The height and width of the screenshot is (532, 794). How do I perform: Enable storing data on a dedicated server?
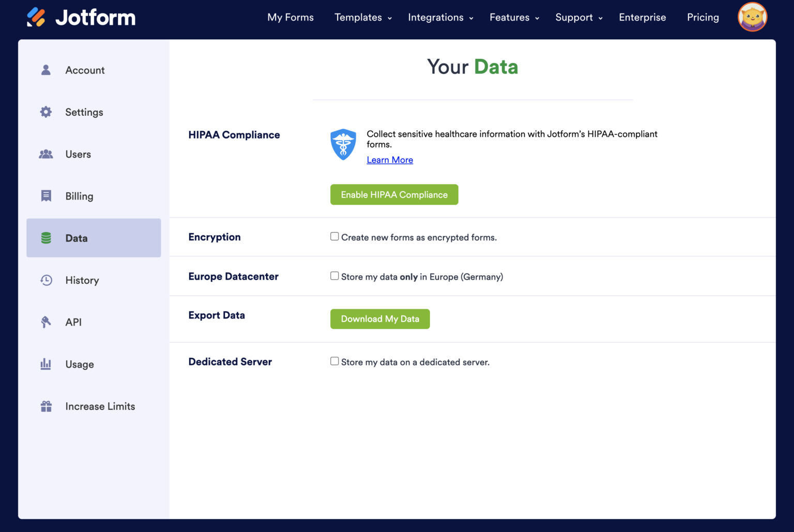[x=334, y=361]
